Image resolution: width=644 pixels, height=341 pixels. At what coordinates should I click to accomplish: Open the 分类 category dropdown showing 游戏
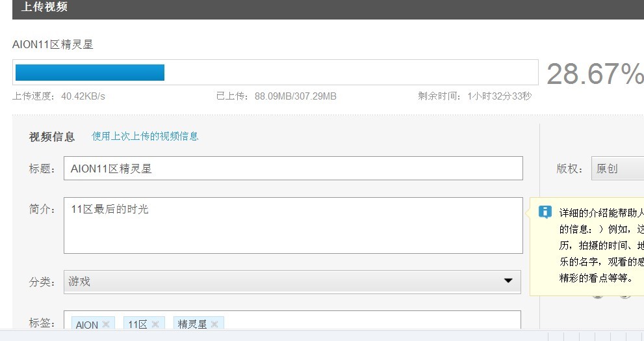292,282
